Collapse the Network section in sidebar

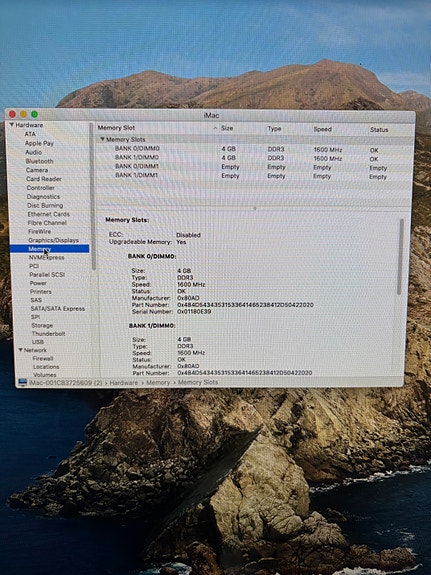21,350
